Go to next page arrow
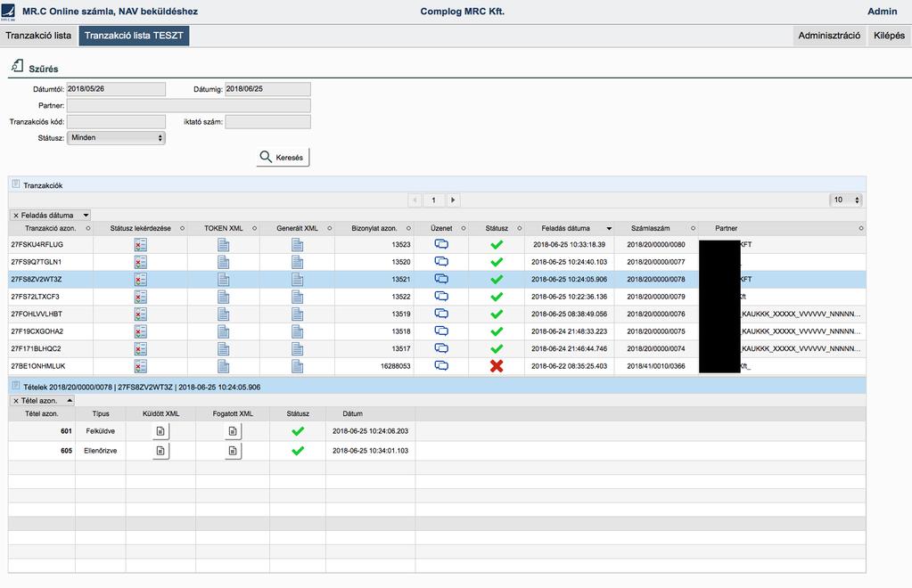 coord(453,200)
